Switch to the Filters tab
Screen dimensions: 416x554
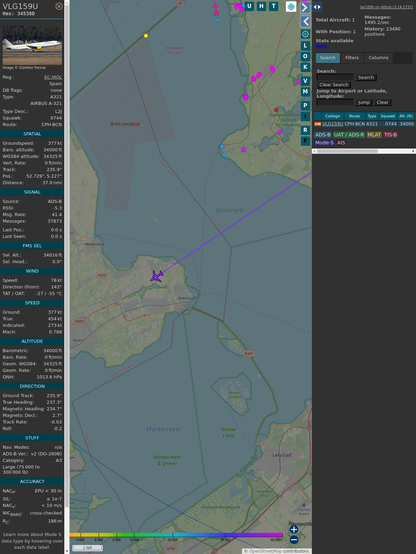click(352, 58)
